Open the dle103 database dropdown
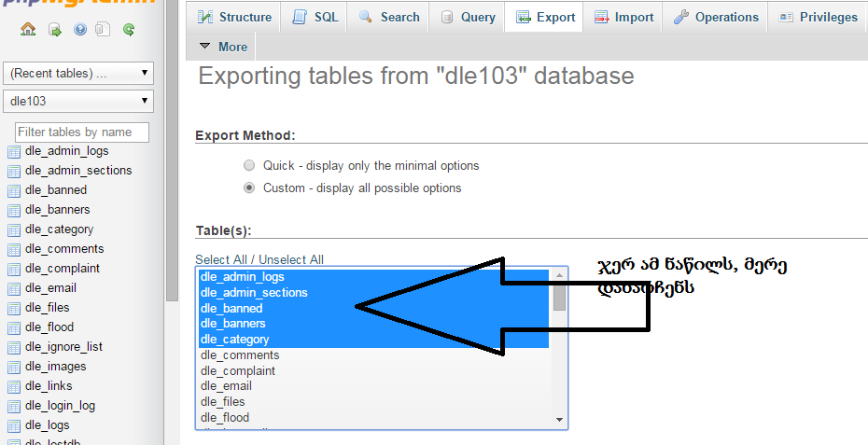The width and height of the screenshot is (868, 445). click(x=78, y=100)
